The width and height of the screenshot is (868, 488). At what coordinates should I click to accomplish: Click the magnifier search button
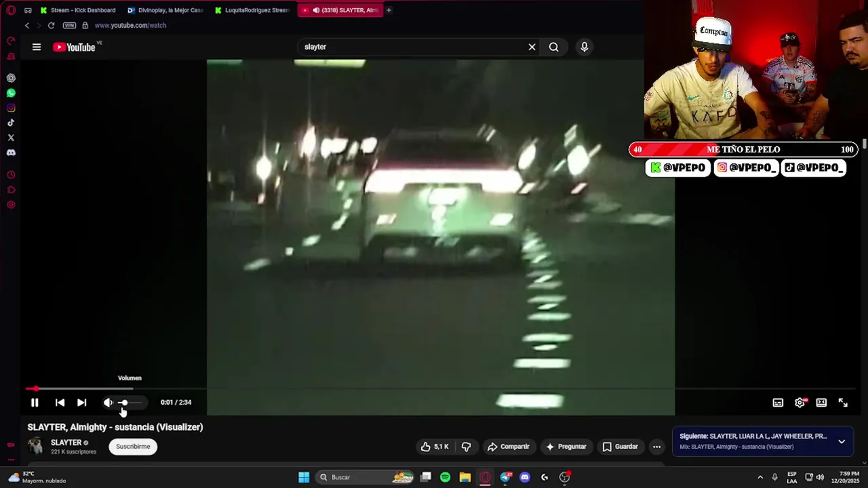click(x=554, y=47)
